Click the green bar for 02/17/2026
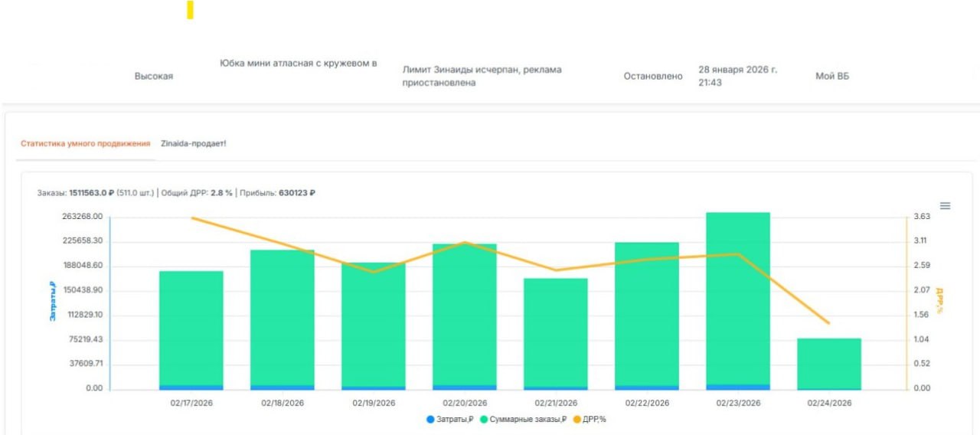The width and height of the screenshot is (980, 435). pyautogui.click(x=191, y=329)
